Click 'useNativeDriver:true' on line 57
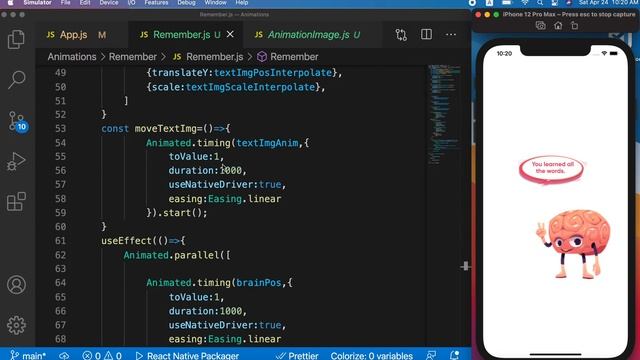This screenshot has width=640, height=360. (225, 184)
